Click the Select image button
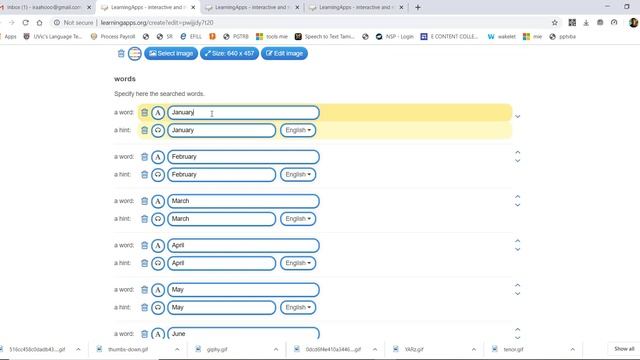The width and height of the screenshot is (640, 360). (x=171, y=53)
